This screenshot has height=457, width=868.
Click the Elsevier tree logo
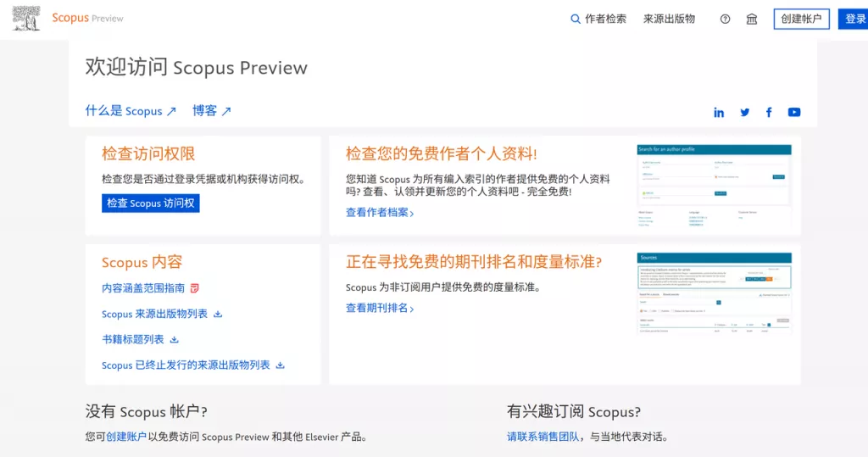pos(26,18)
